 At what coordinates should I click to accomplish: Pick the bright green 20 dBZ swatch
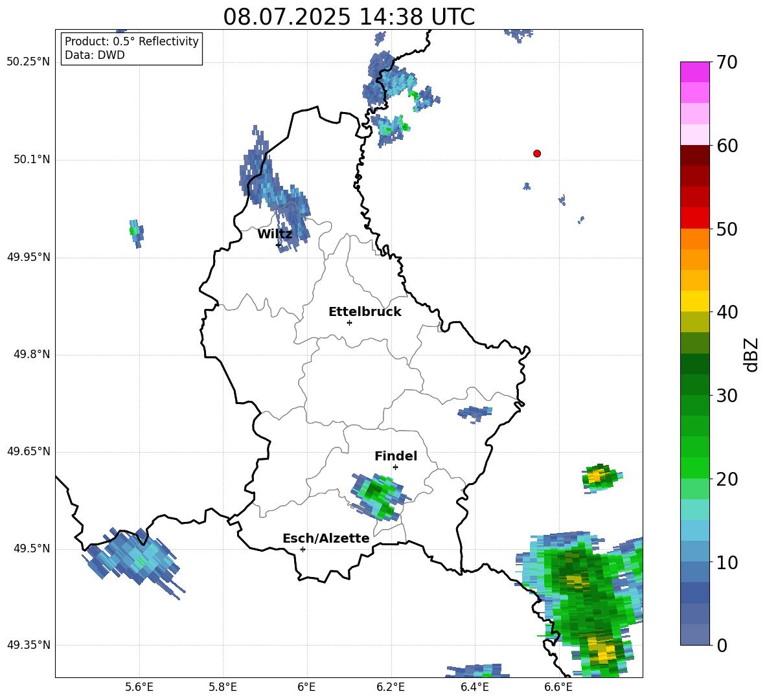pos(694,468)
